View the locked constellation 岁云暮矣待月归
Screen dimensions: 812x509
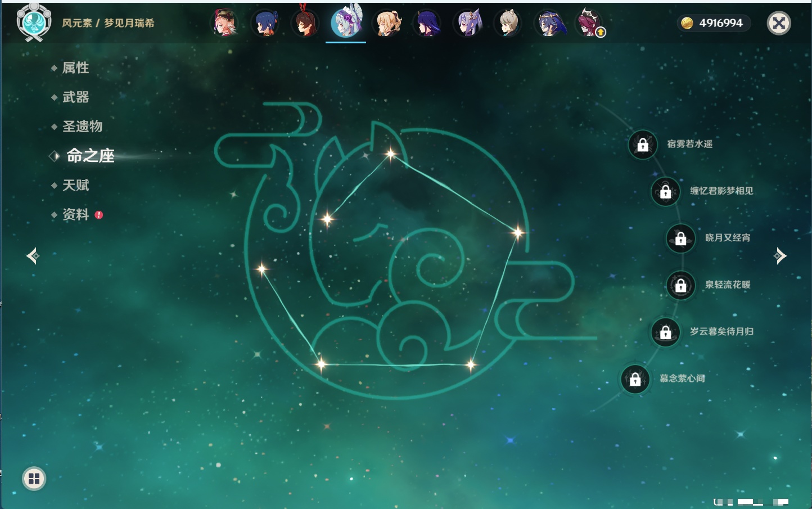coord(666,332)
